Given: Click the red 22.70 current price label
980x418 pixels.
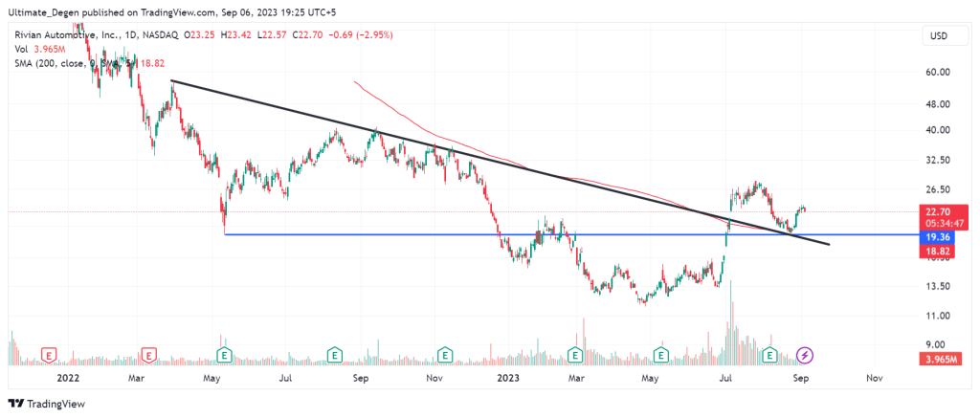Looking at the screenshot, I should click(x=938, y=211).
